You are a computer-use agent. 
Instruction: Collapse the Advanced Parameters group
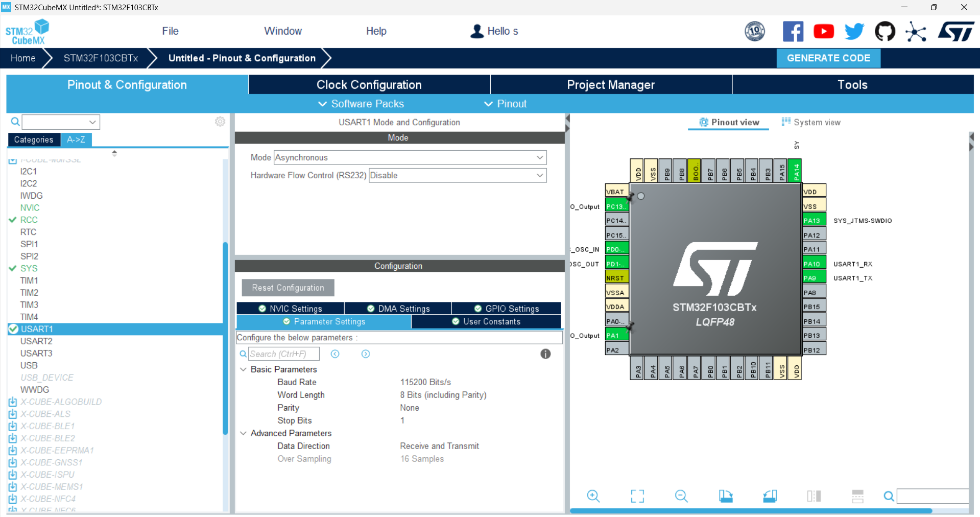point(243,433)
